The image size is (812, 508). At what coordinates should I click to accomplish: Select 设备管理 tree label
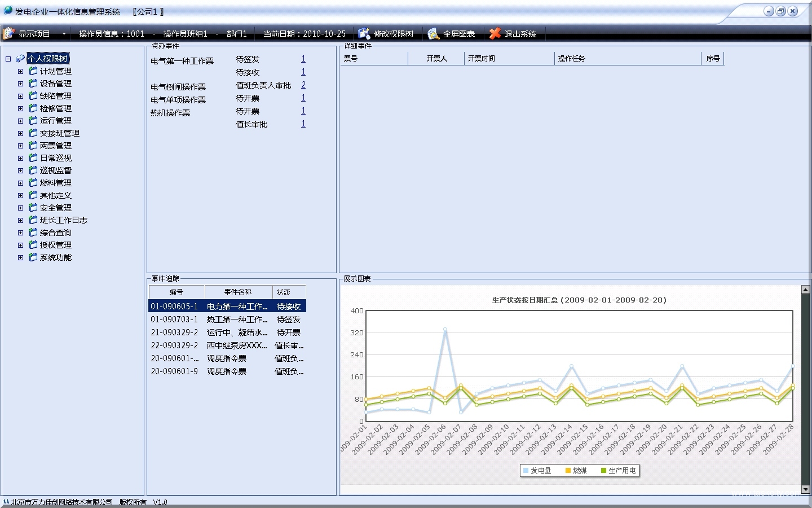click(x=56, y=84)
